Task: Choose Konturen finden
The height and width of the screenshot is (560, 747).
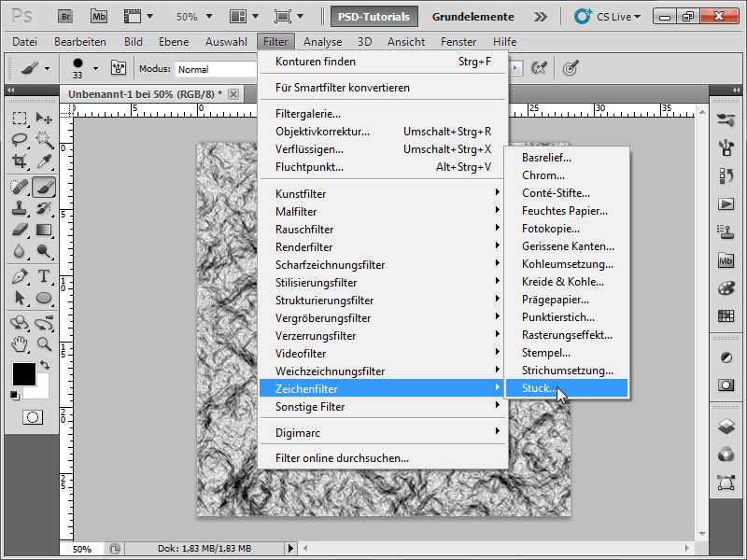Action: 383,62
